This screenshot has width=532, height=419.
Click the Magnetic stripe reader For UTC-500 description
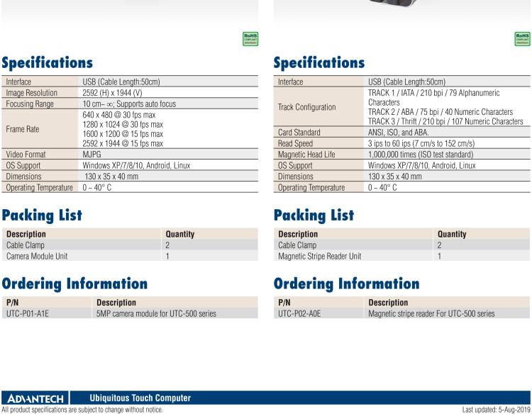tap(432, 313)
